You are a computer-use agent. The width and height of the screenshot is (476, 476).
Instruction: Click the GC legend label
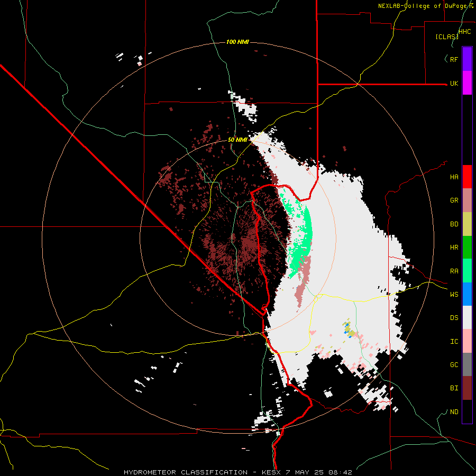[454, 365]
